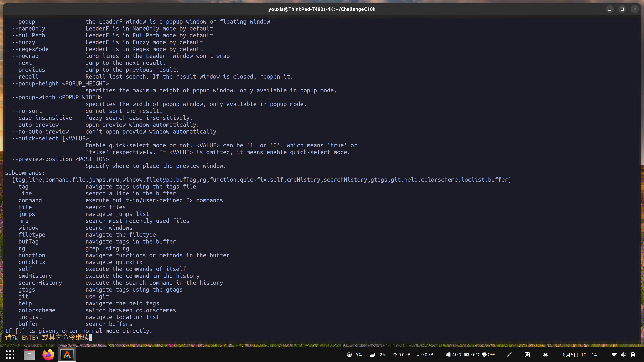644x362 pixels.
Task: Open the screen recorder tray icon
Action: (527, 354)
